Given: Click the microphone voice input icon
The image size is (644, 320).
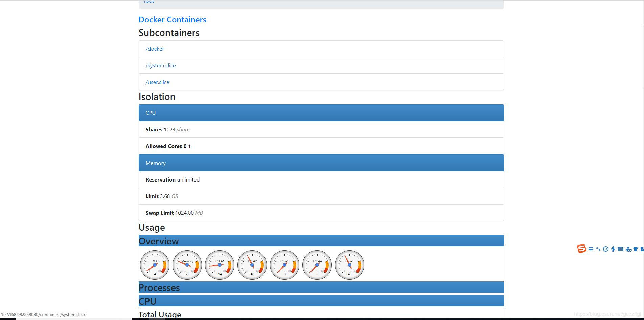Looking at the screenshot, I should coord(613,249).
